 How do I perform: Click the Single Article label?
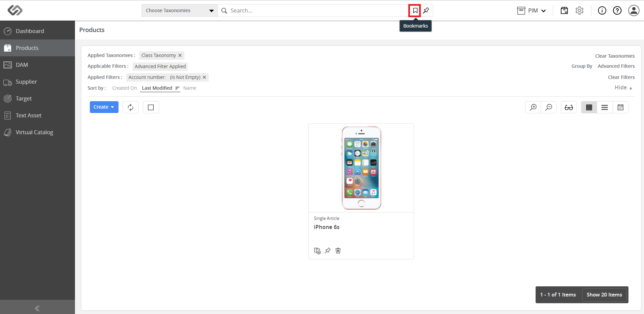[x=326, y=218]
